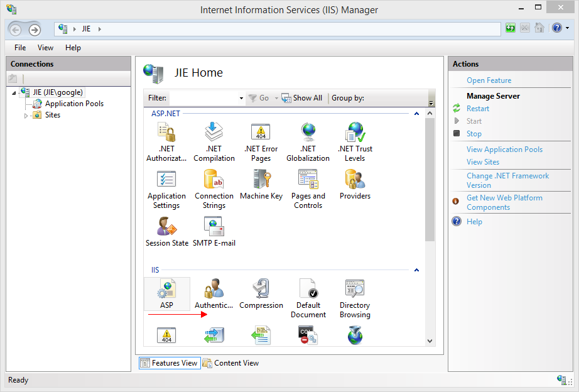Viewport: 579px width, 392px height.
Task: Open the SMTP E-mail feature
Action: coord(214,232)
